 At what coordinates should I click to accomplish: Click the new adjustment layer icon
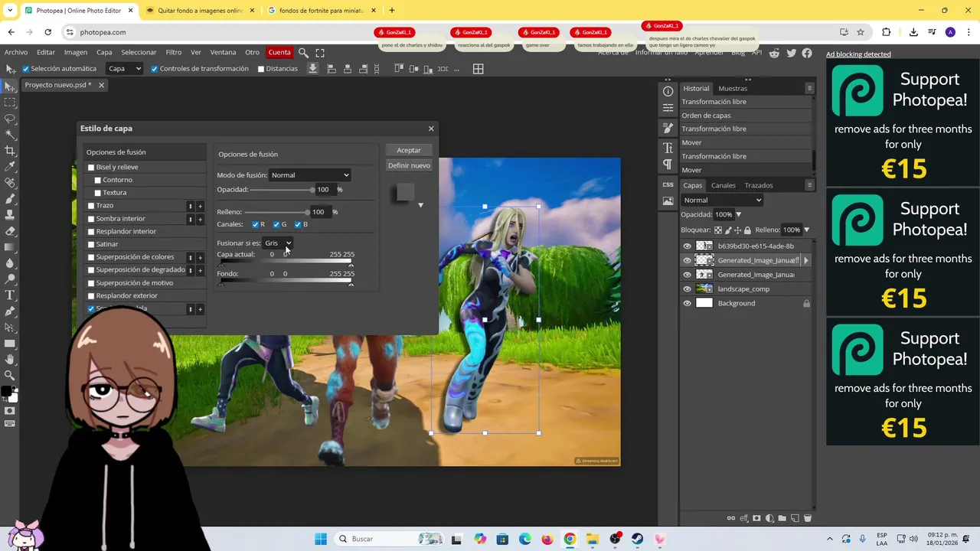click(769, 519)
